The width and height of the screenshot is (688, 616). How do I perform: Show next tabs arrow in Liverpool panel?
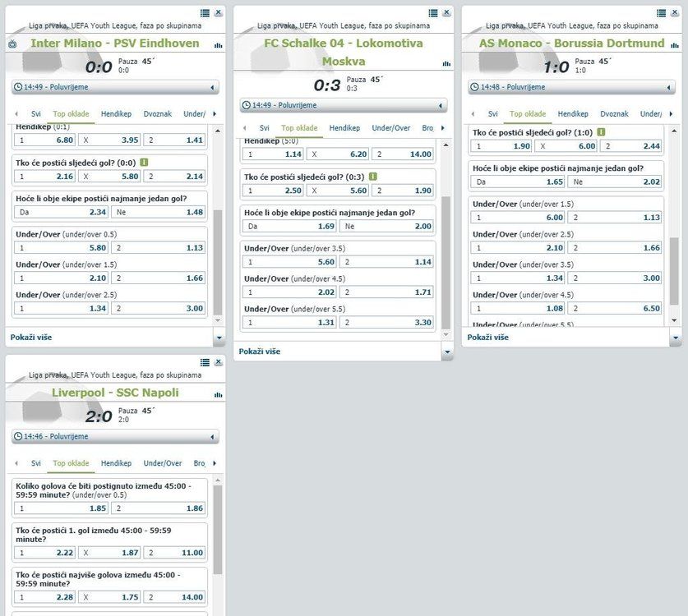[215, 463]
